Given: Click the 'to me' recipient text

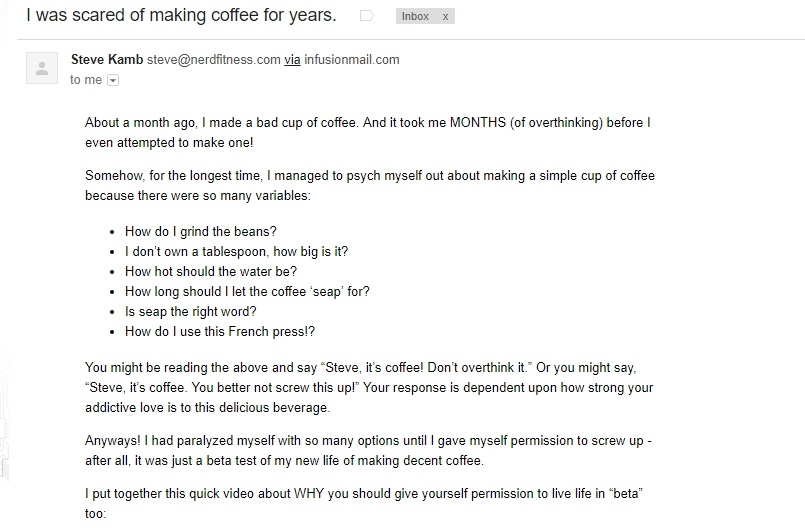Looking at the screenshot, I should tap(86, 80).
